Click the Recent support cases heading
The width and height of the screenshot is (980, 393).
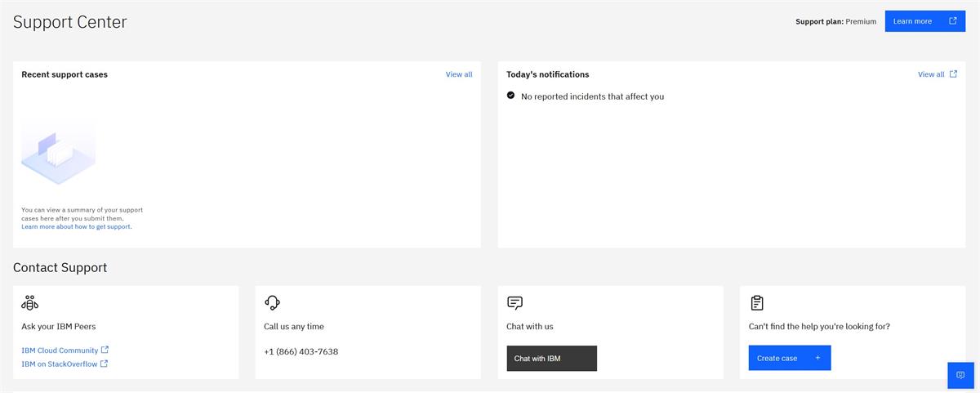point(65,74)
